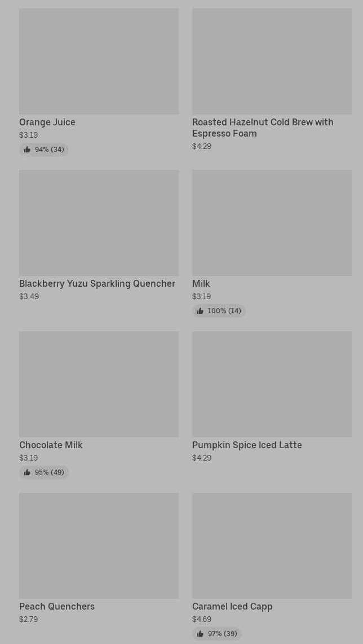Select the Peach Quenchers image tile

(x=99, y=545)
